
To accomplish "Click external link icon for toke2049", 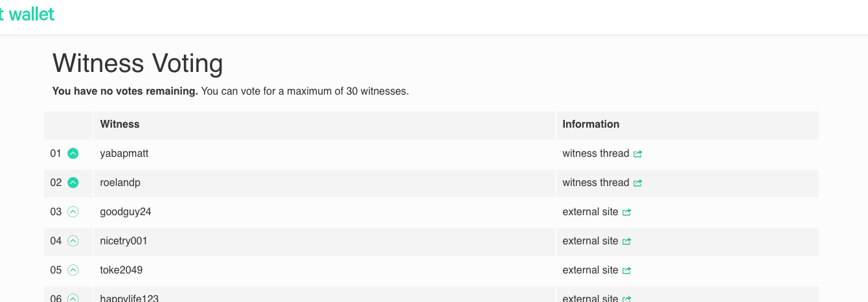I will click(x=626, y=271).
